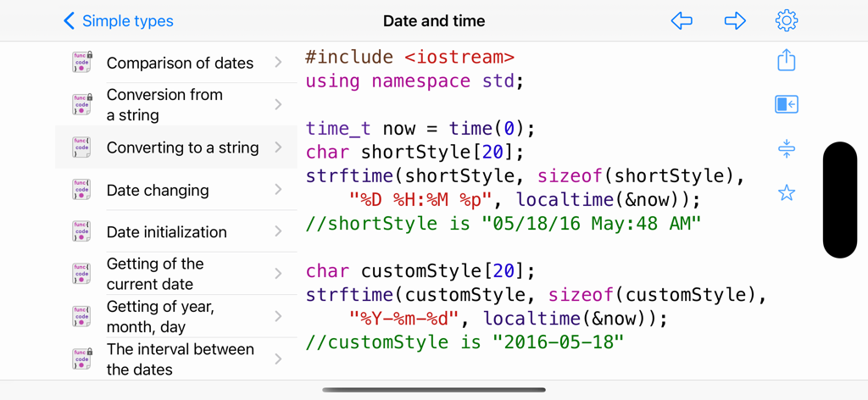Image resolution: width=868 pixels, height=400 pixels.
Task: Tap the home indicator bar
Action: click(434, 390)
